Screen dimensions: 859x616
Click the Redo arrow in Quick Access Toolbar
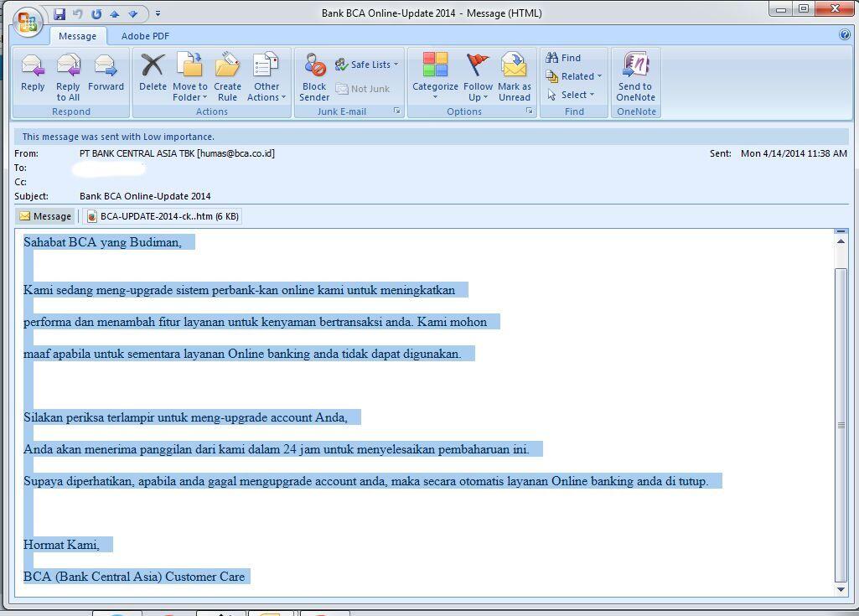point(96,14)
